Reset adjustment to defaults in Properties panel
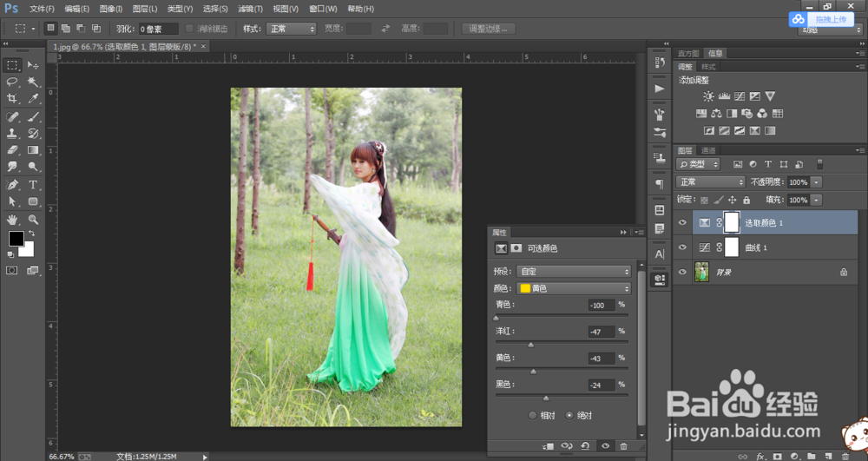Image resolution: width=868 pixels, height=461 pixels. (584, 446)
